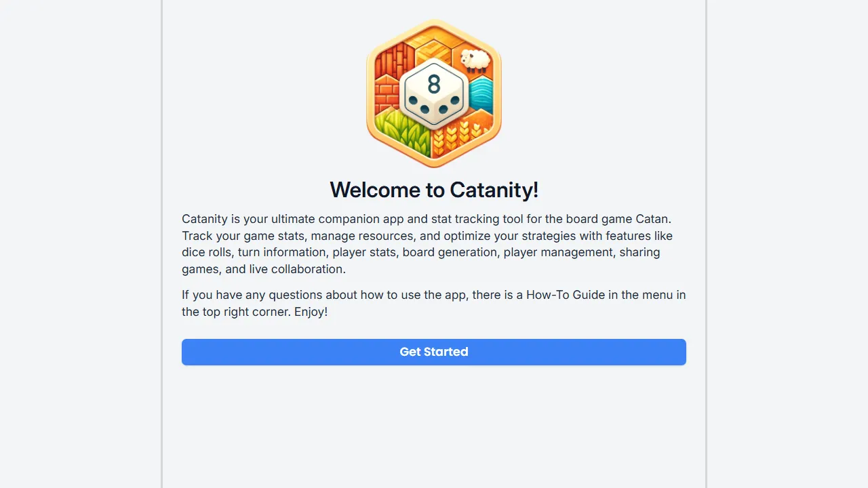Click the Welcome to Catanity heading
The height and width of the screenshot is (488, 868).
point(434,190)
